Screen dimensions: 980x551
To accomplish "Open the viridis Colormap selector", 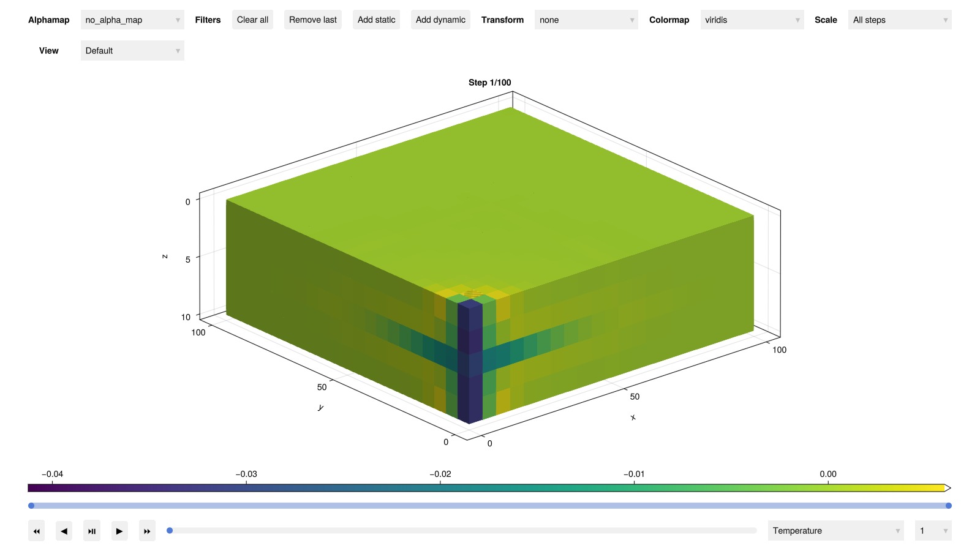I will (x=752, y=20).
